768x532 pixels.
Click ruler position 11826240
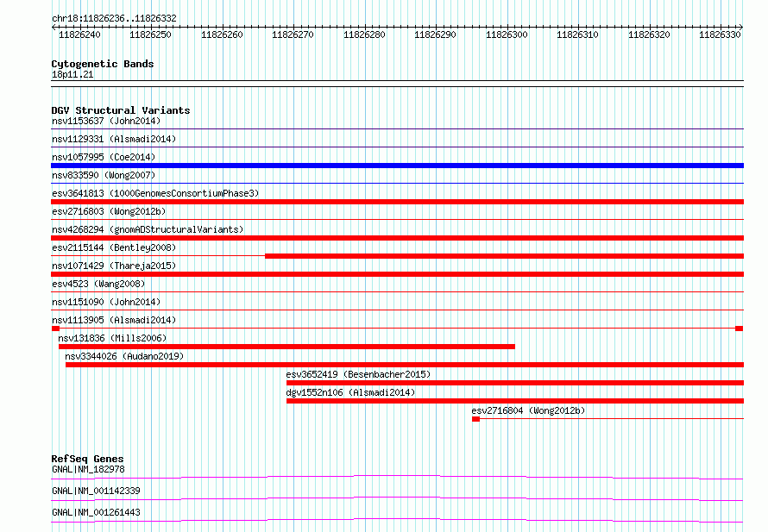(79, 34)
